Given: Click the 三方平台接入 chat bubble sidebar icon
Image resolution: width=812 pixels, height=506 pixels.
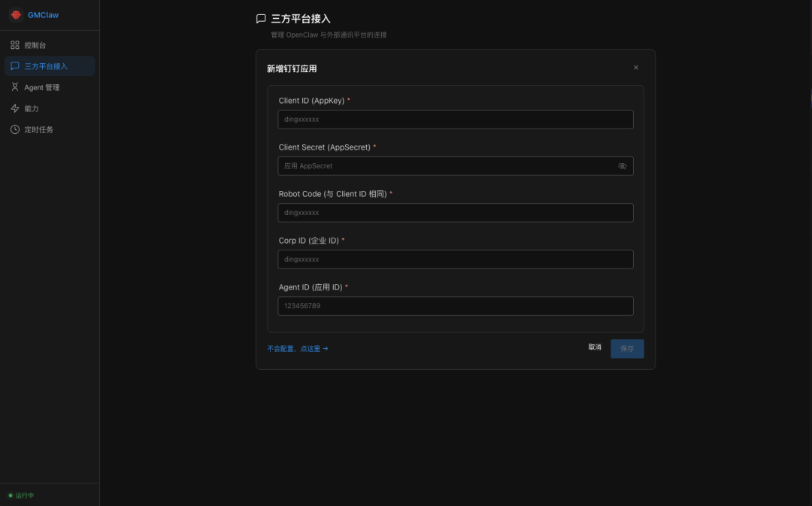Looking at the screenshot, I should [x=15, y=65].
